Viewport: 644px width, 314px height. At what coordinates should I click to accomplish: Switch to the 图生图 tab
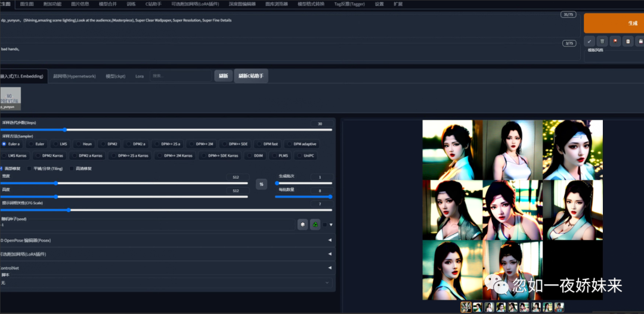(27, 4)
